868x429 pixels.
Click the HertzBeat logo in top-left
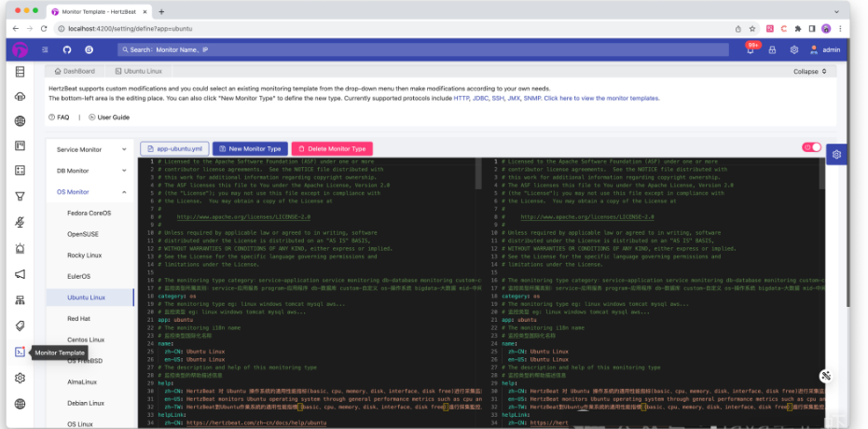(20, 49)
